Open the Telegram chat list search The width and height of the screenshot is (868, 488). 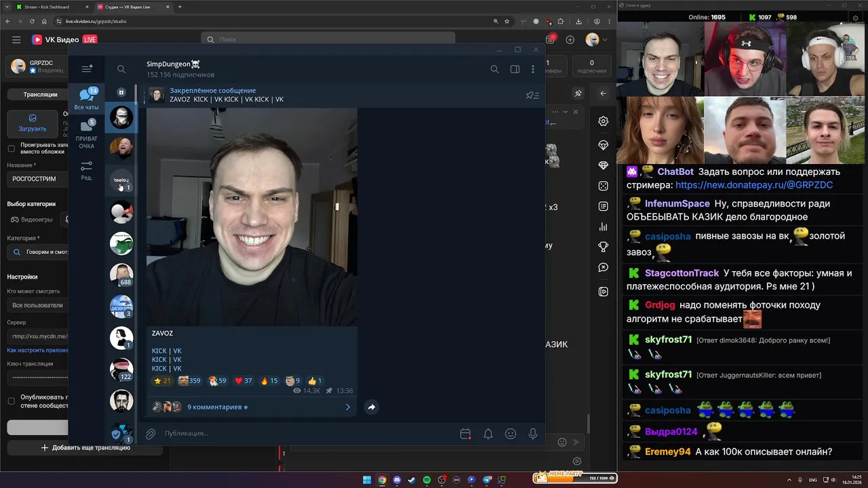[121, 69]
